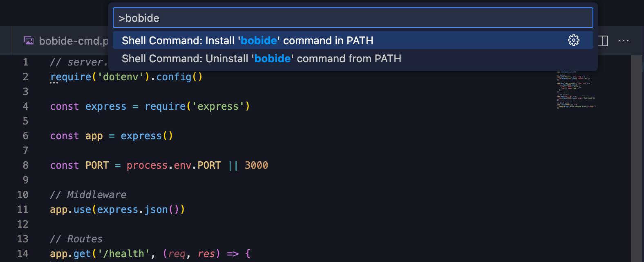The width and height of the screenshot is (644, 262).
Task: Click the split editor right icon
Action: (x=603, y=41)
